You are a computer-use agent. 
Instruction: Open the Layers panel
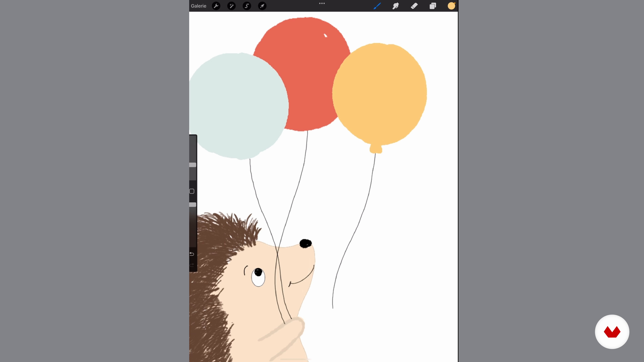click(x=433, y=6)
